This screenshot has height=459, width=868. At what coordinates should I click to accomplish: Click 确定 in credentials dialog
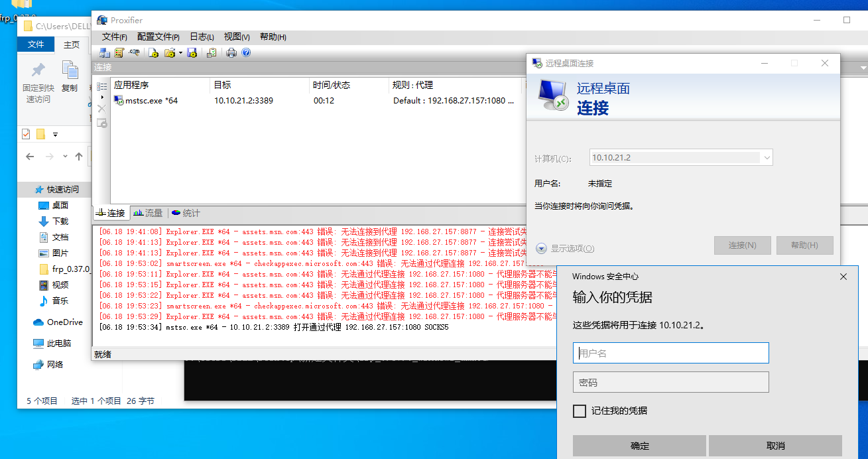point(640,446)
